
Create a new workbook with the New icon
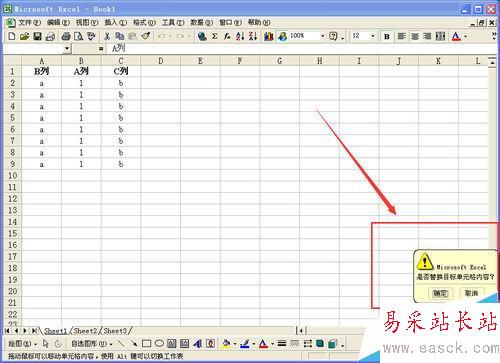click(12, 36)
